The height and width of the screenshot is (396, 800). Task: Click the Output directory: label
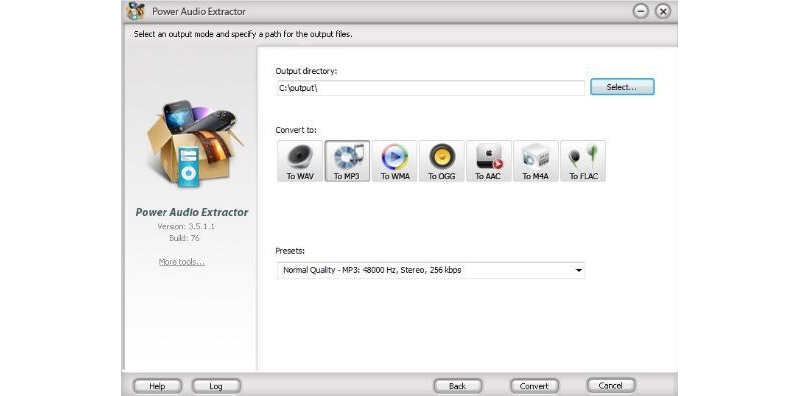click(x=306, y=71)
